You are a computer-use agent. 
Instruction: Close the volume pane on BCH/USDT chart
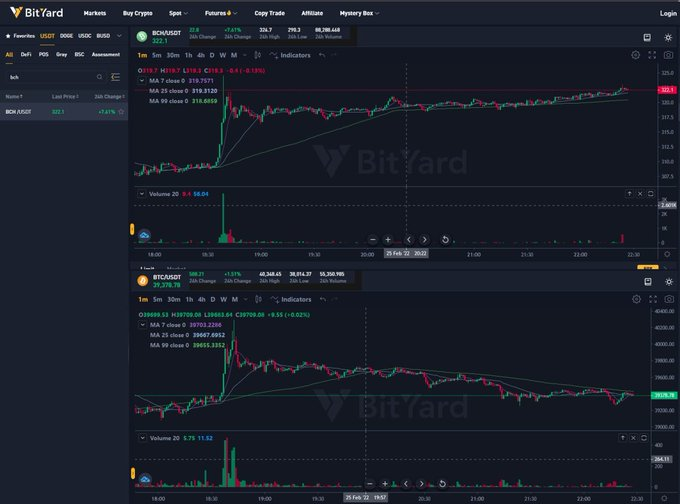(640, 194)
